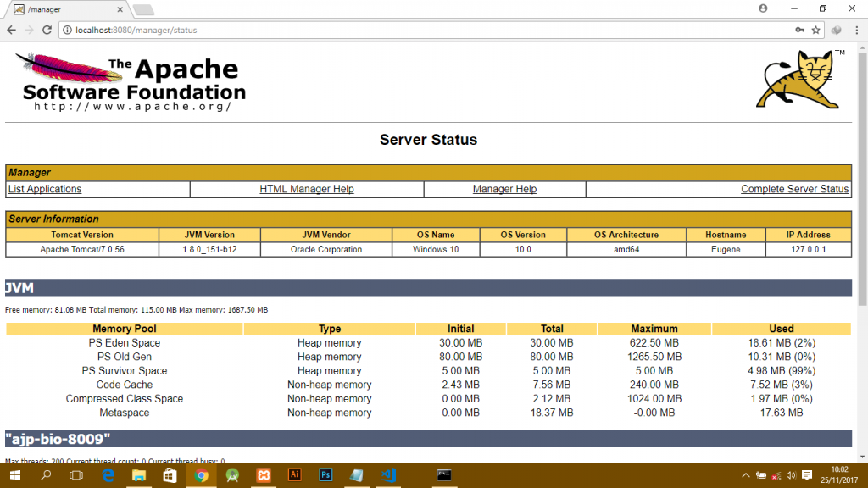Bookmark this page with the star icon
Screen dimensions: 868x488
pyautogui.click(x=816, y=30)
